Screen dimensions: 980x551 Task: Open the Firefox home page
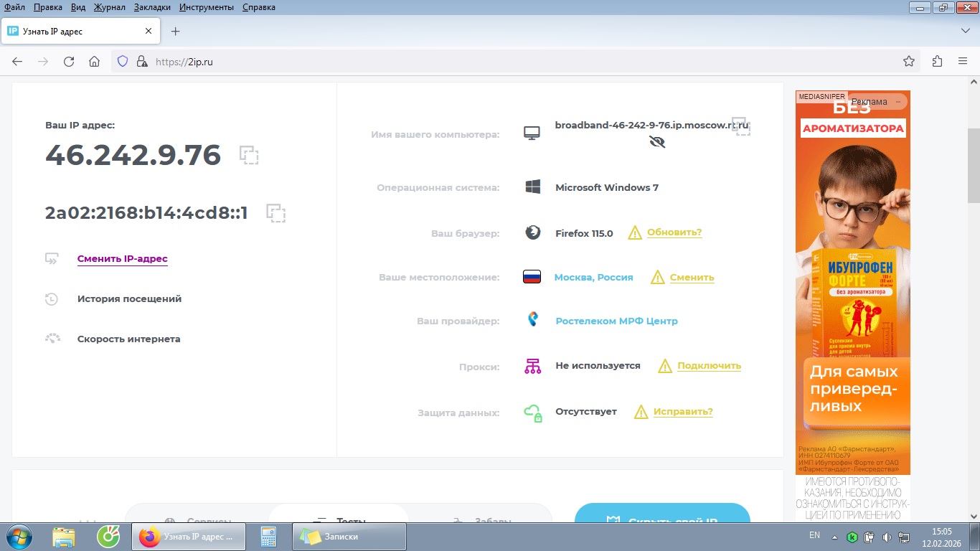click(94, 62)
